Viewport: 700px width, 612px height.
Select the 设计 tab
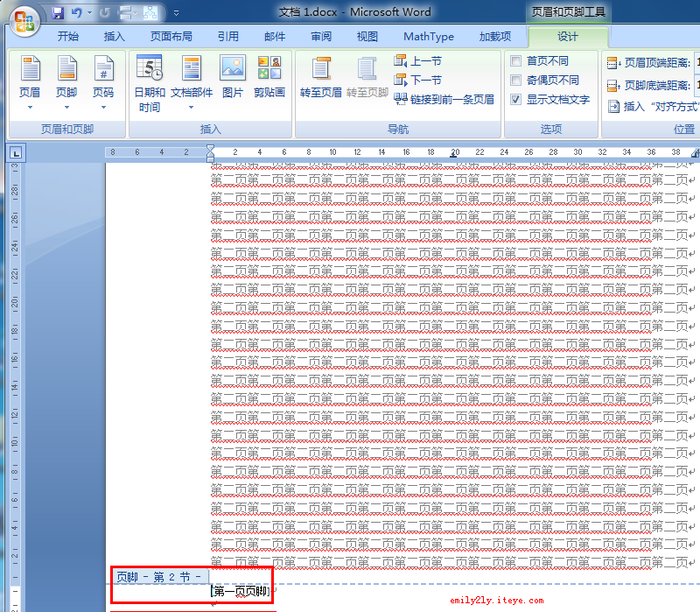(x=568, y=36)
